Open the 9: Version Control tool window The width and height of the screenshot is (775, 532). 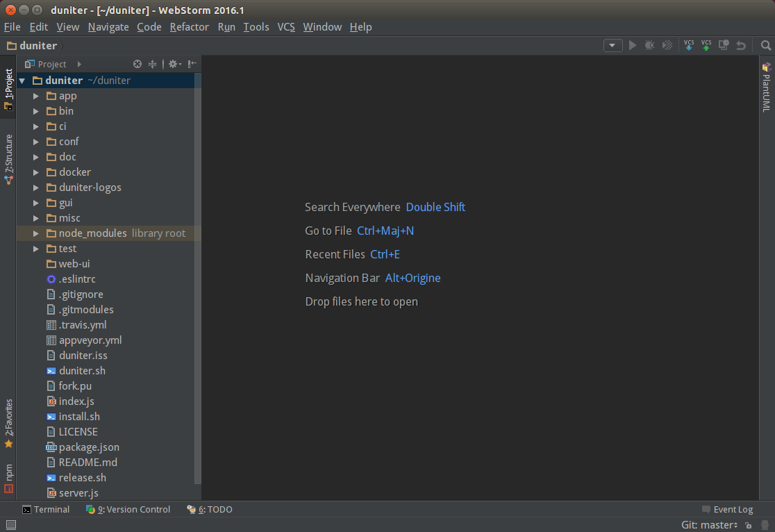point(128,509)
